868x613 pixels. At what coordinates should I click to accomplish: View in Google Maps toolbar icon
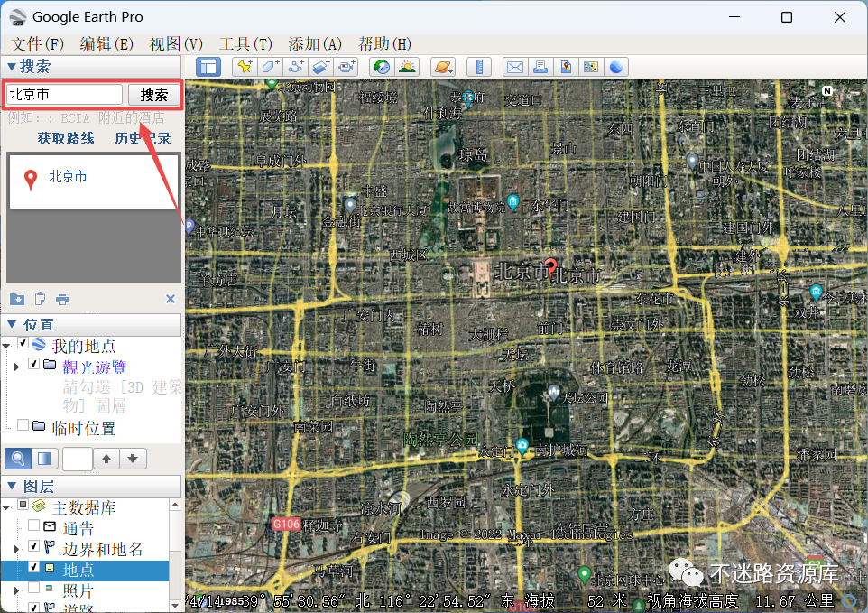click(x=591, y=68)
